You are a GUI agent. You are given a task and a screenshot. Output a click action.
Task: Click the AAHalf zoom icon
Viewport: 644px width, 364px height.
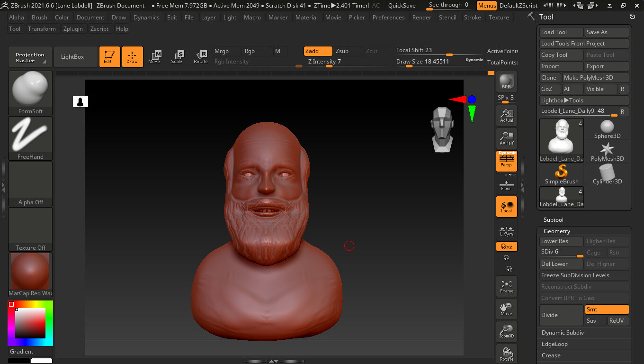[506, 138]
